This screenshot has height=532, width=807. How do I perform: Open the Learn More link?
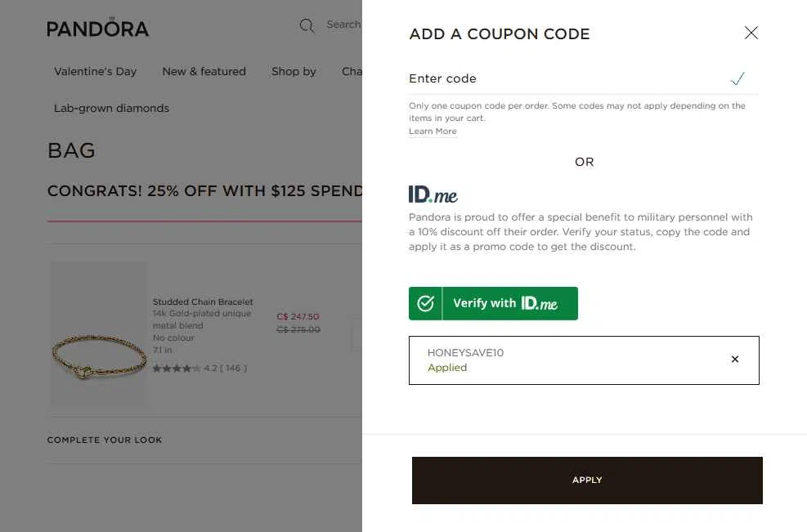pos(433,132)
